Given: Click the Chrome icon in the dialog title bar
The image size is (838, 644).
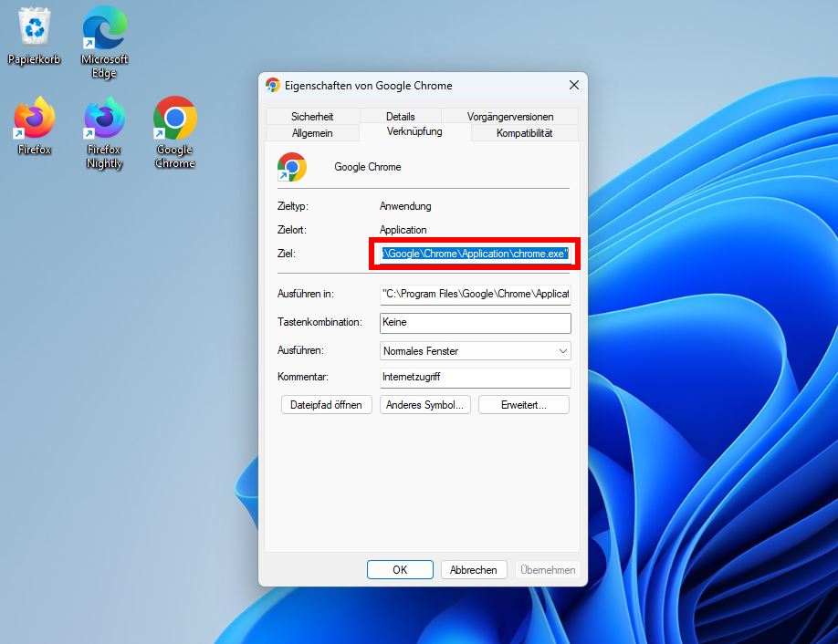Looking at the screenshot, I should (271, 85).
